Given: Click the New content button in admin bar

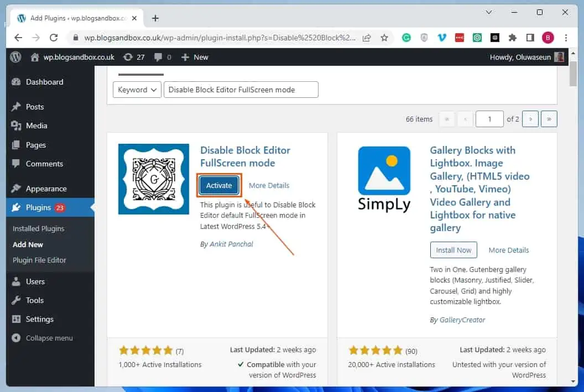Looking at the screenshot, I should [x=195, y=57].
